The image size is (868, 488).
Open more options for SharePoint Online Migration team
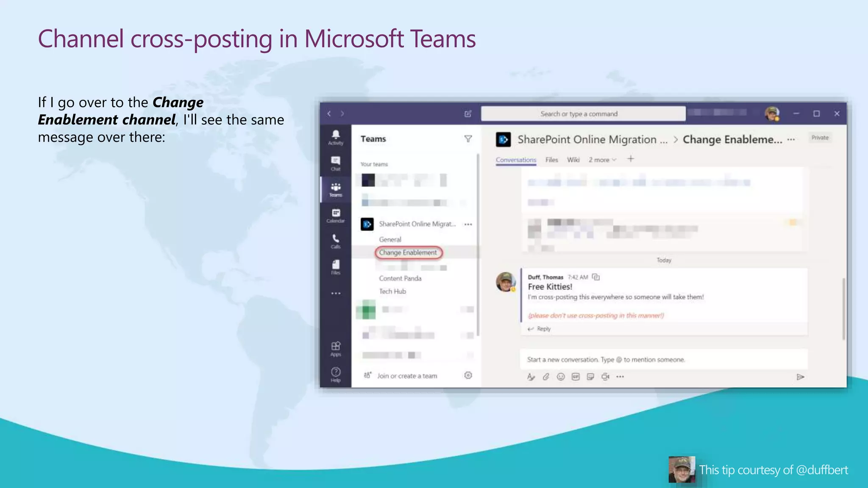tap(468, 224)
